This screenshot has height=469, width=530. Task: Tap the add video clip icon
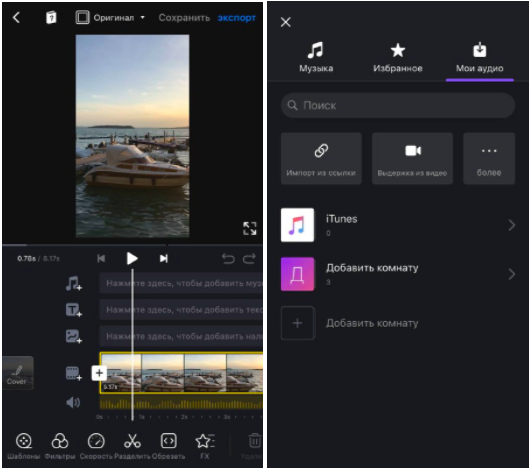[74, 373]
